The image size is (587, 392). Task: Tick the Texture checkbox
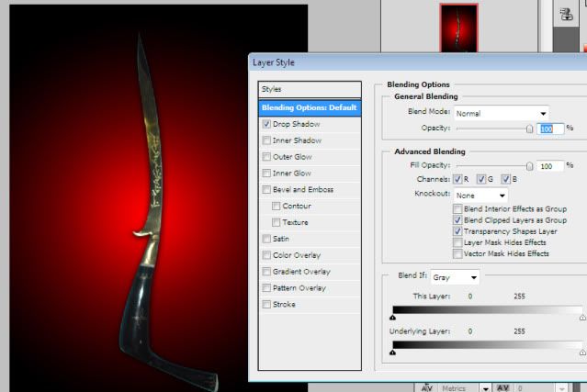[x=277, y=222]
